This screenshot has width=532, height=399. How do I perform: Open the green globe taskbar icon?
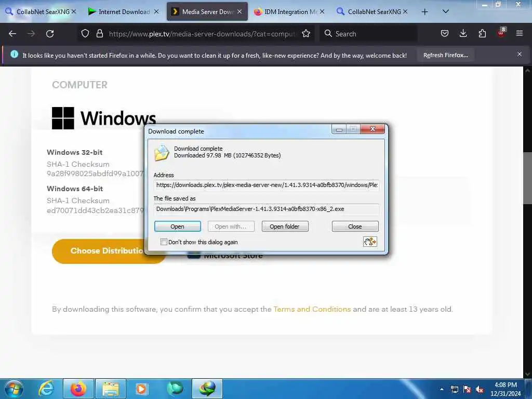point(175,389)
